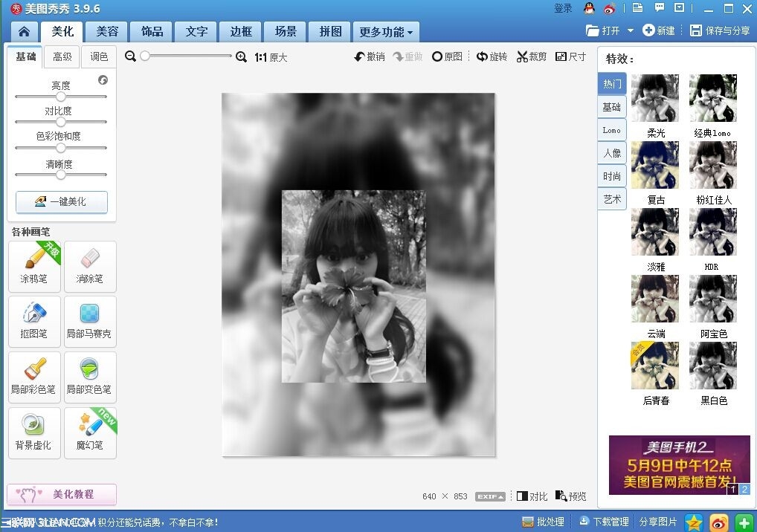
Task: Go to the home icon tab
Action: coord(24,32)
